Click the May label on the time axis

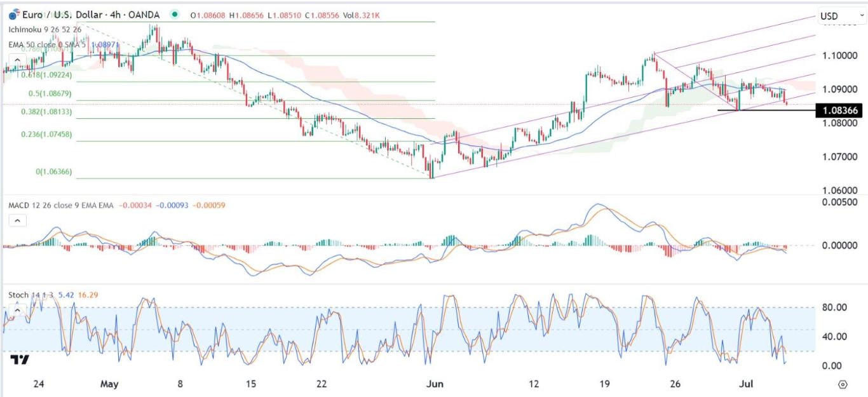[x=109, y=384]
